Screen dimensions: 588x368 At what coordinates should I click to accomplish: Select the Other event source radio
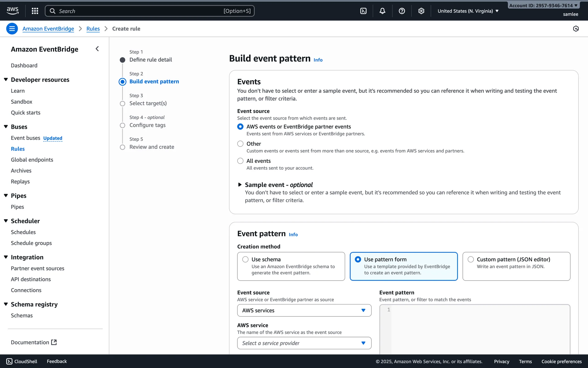(240, 144)
